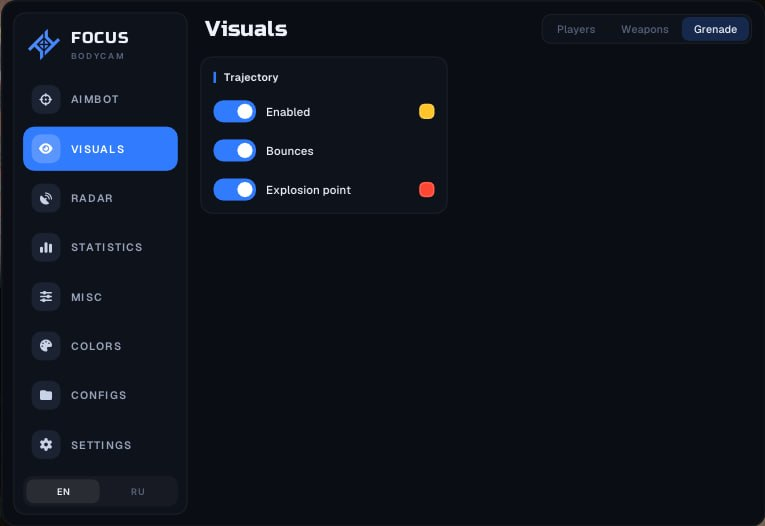Click the Enabled label text
Viewport: 765px width, 526px height.
pos(288,112)
